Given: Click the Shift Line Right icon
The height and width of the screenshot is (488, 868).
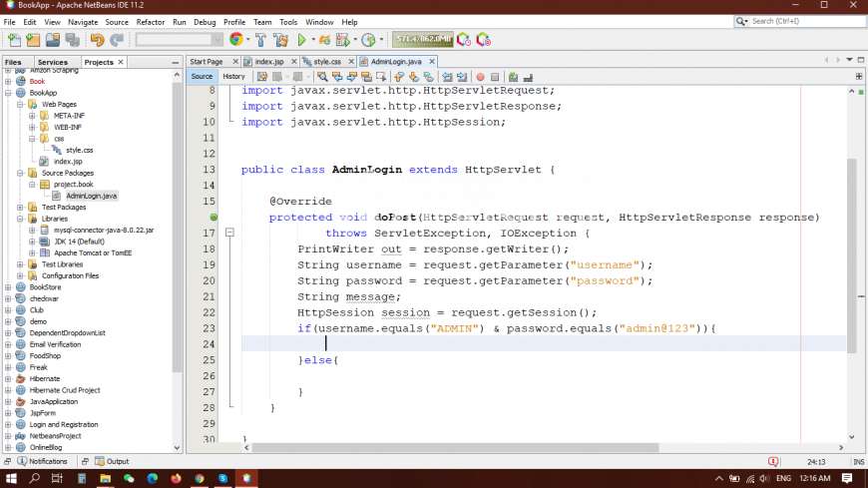Looking at the screenshot, I should click(x=462, y=77).
